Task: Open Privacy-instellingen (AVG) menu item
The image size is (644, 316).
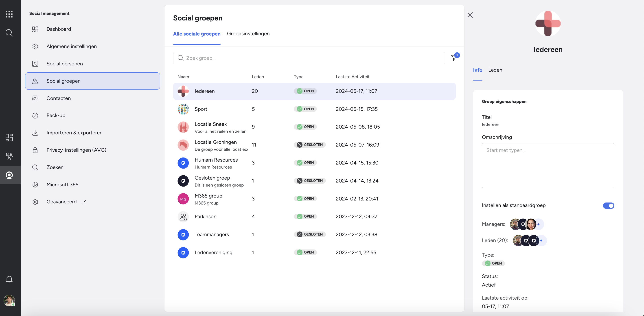Action: (76, 150)
